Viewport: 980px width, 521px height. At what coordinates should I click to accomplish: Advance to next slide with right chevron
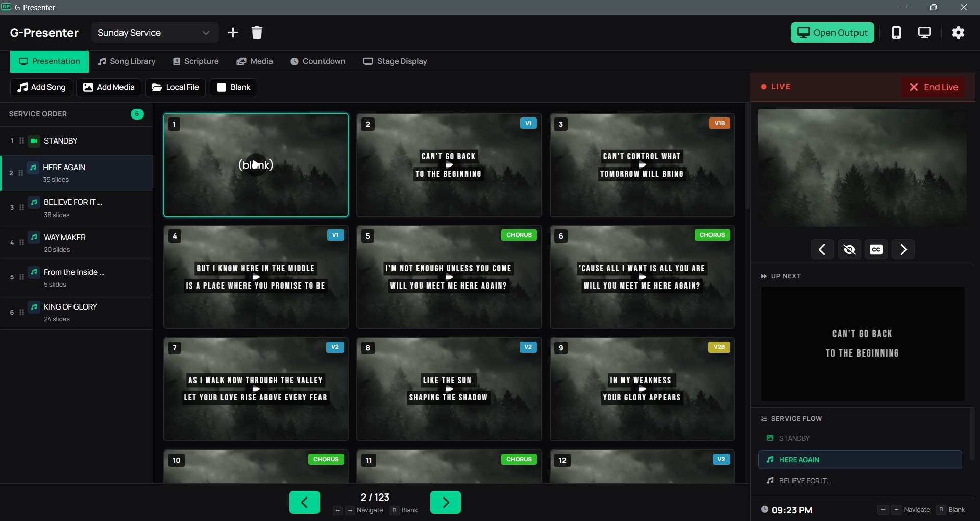(x=903, y=249)
